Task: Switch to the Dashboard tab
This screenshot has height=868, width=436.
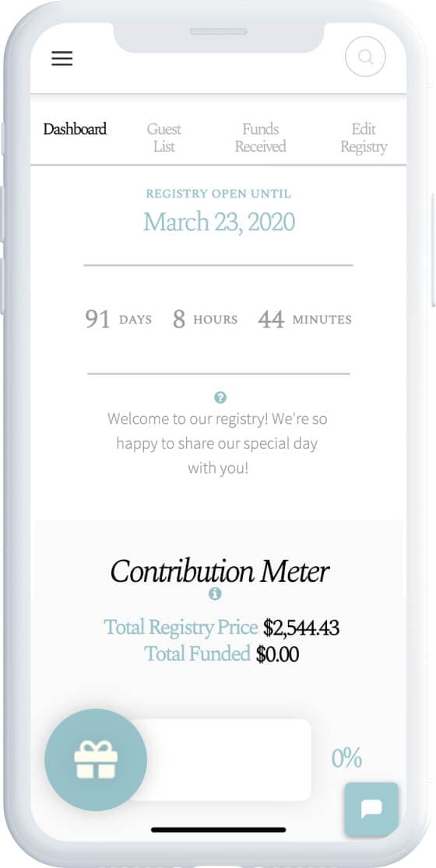Action: tap(75, 129)
